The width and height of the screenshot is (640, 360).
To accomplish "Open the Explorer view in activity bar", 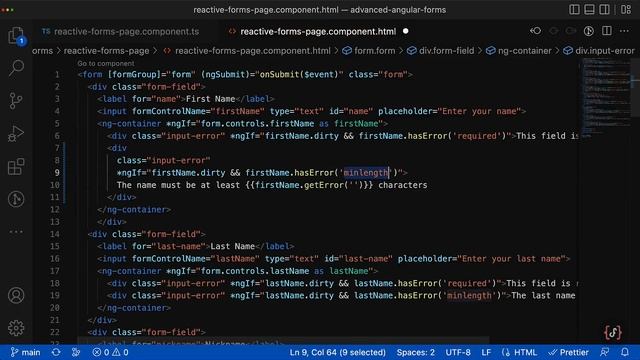I will pos(16,35).
